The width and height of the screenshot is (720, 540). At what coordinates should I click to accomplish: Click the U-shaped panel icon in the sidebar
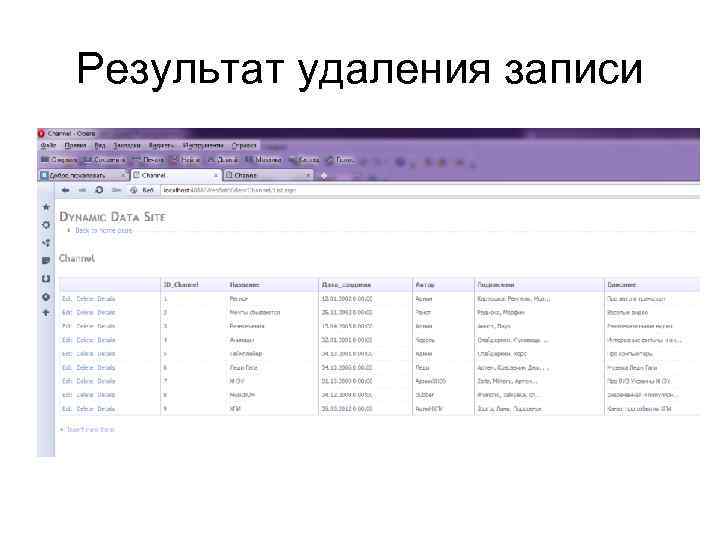point(46,278)
